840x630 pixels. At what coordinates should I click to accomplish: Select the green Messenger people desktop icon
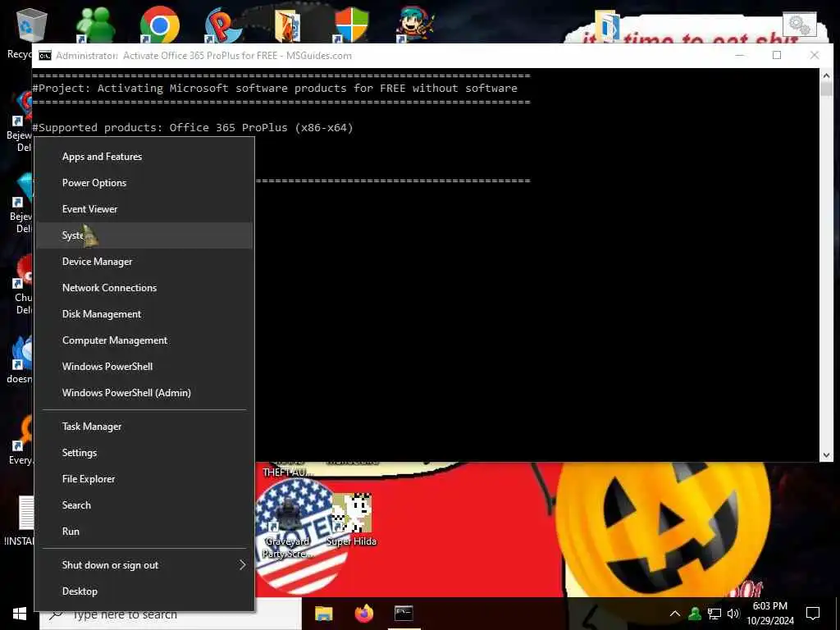(95, 24)
